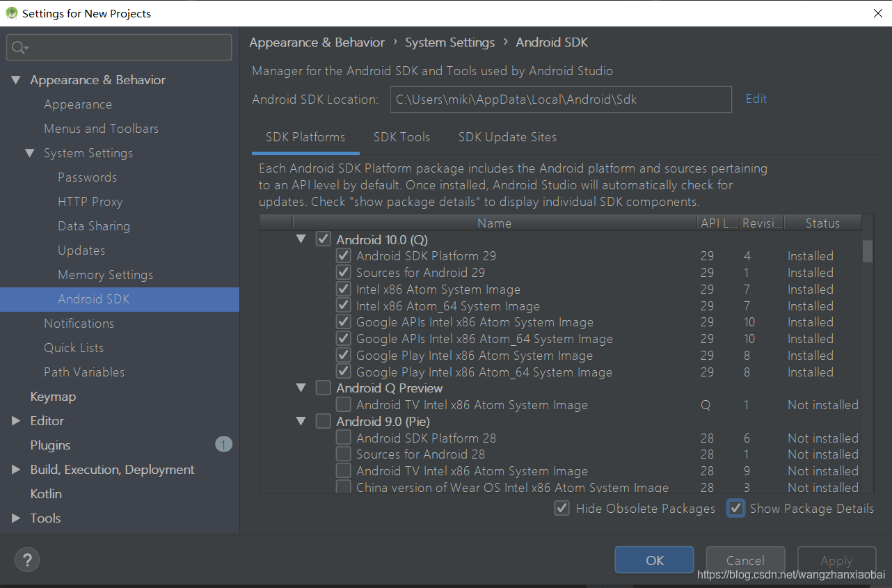Sort by the Status column header
This screenshot has width=892, height=588.
[823, 223]
